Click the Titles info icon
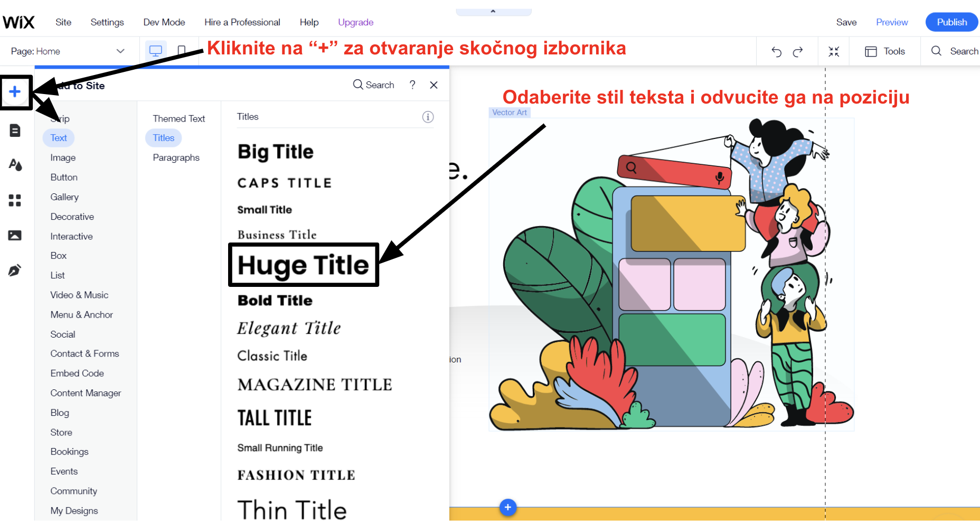The height and width of the screenshot is (522, 980). [x=428, y=117]
